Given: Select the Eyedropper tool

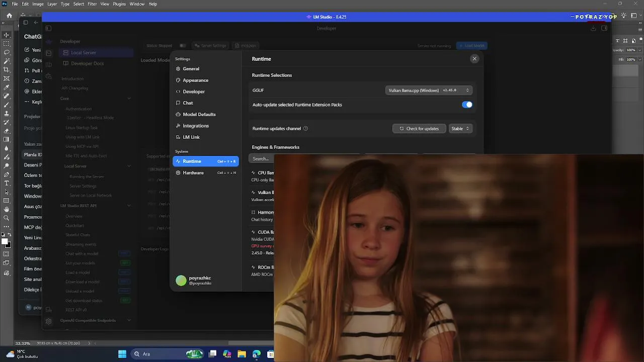Looking at the screenshot, I should pos(7,87).
